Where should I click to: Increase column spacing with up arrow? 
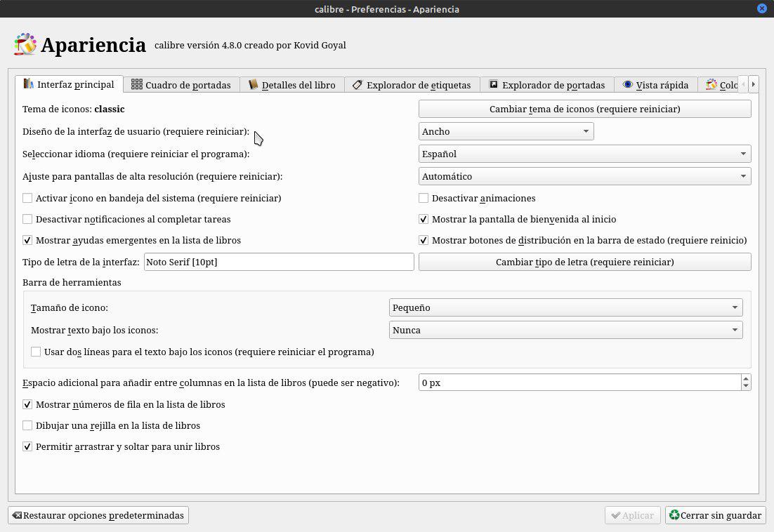pos(746,378)
